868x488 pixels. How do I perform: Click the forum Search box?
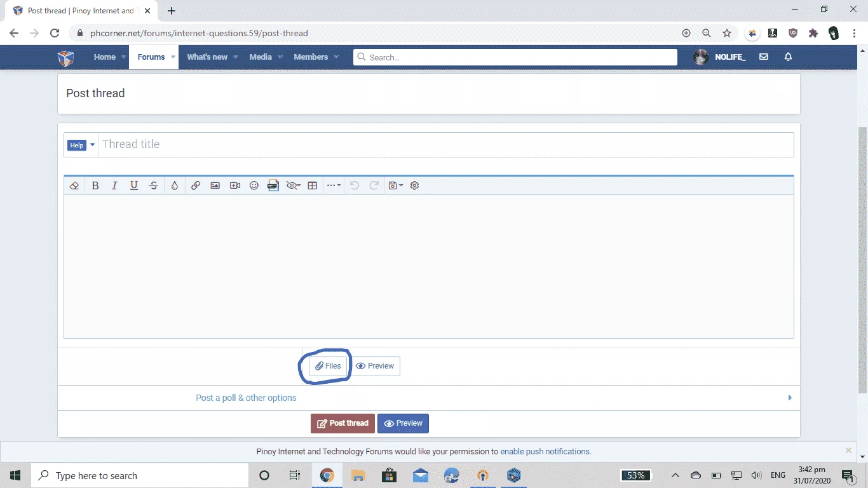coord(515,57)
